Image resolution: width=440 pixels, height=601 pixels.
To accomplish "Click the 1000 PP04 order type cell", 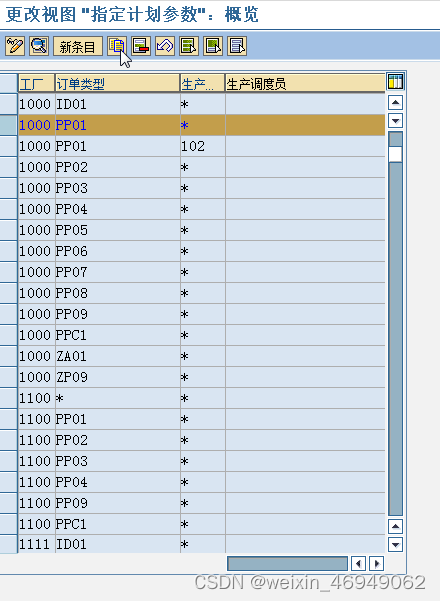I will [118, 209].
